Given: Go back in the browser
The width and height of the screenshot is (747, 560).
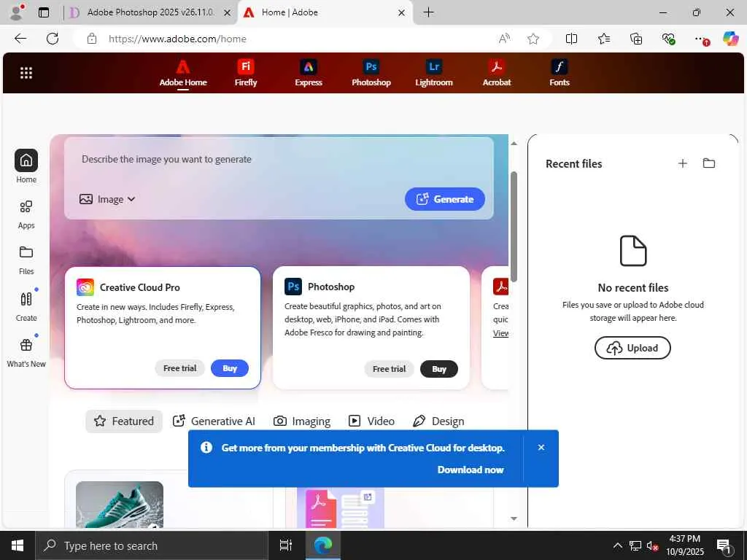Looking at the screenshot, I should 20,39.
